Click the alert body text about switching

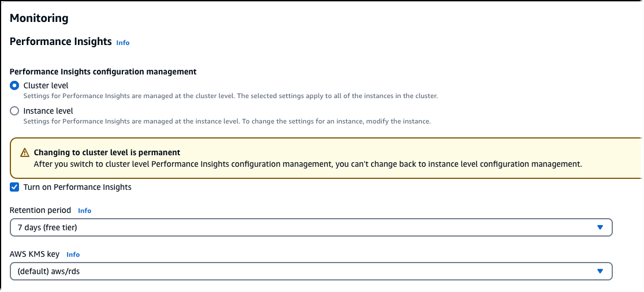pos(308,164)
